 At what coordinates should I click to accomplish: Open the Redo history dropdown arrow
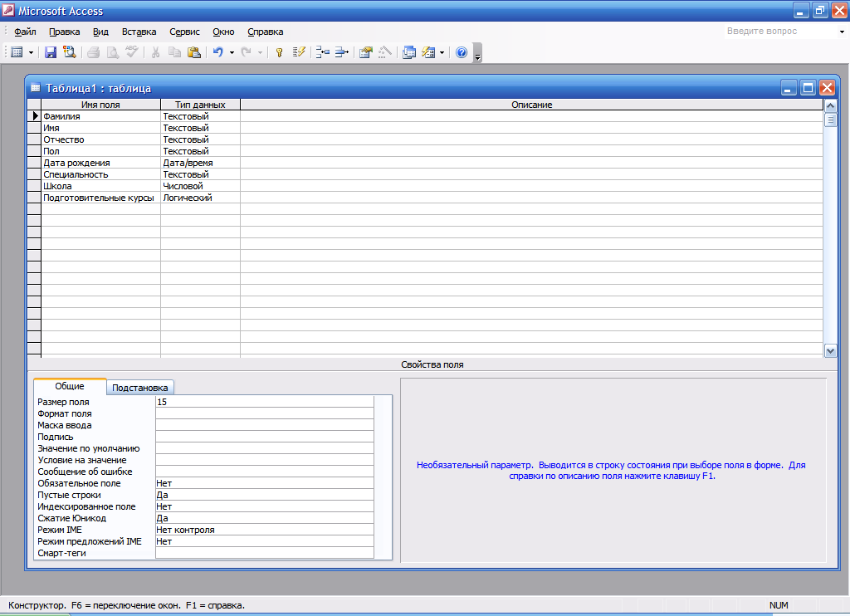point(260,52)
